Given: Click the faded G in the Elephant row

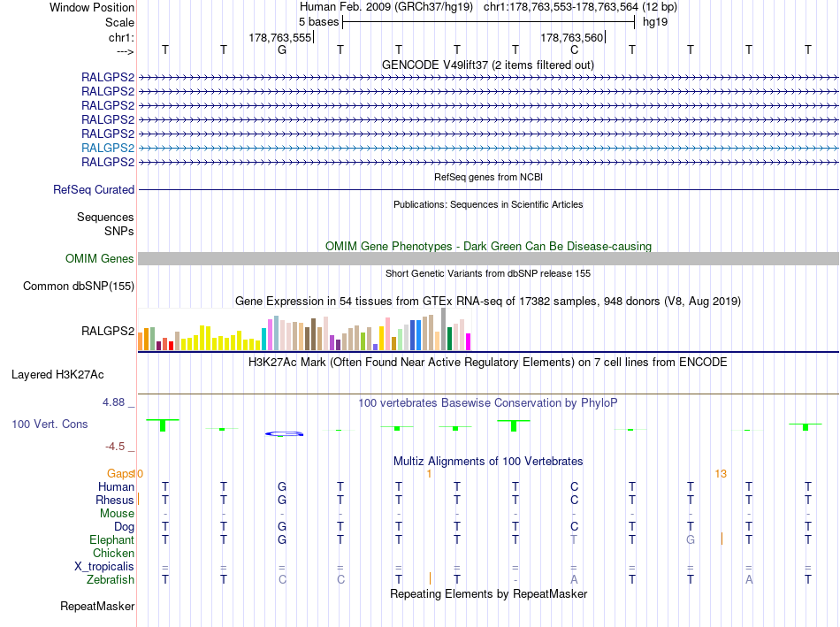Looking at the screenshot, I should pos(691,539).
